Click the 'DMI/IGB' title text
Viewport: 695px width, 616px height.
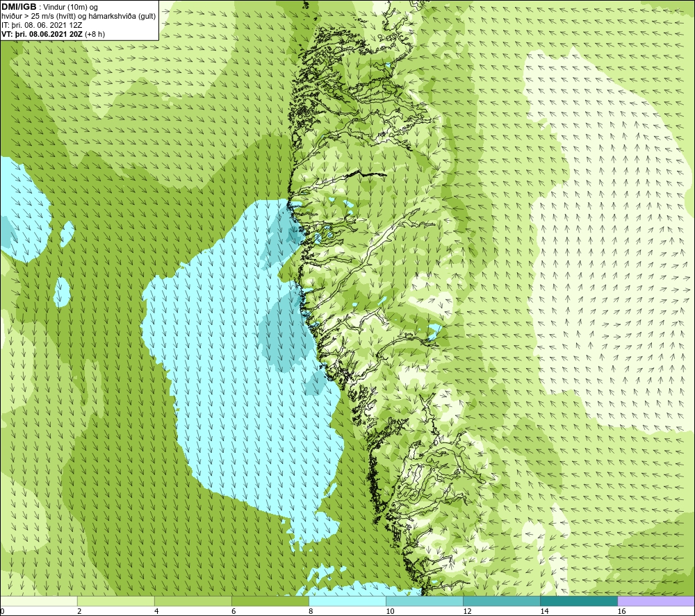coord(19,7)
